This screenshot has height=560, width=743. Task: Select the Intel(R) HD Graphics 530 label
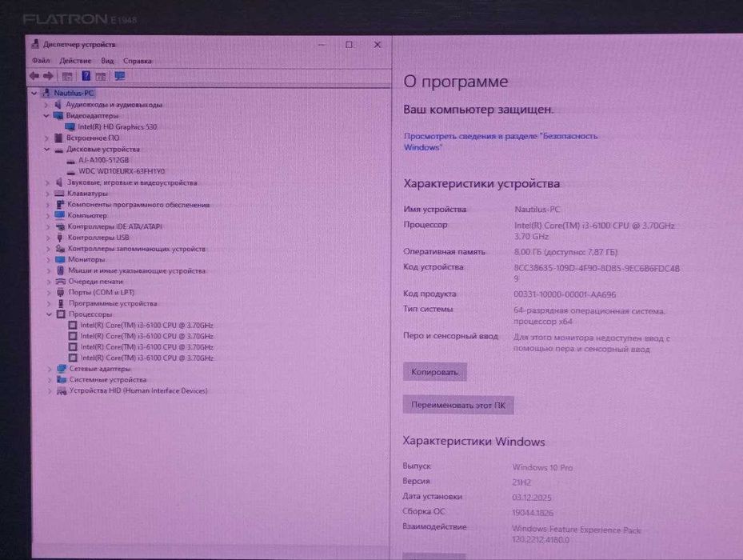pyautogui.click(x=117, y=126)
